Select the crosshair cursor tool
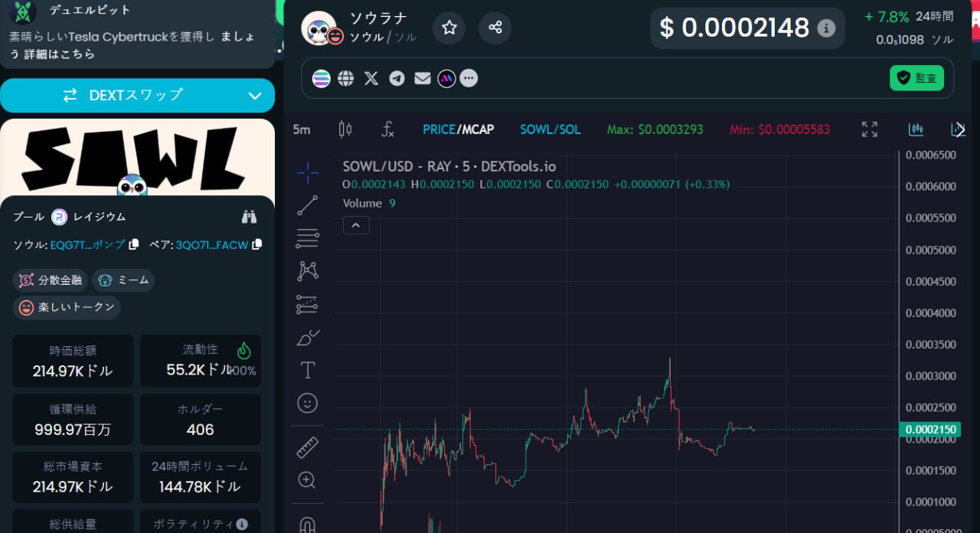The image size is (980, 533). click(x=308, y=173)
